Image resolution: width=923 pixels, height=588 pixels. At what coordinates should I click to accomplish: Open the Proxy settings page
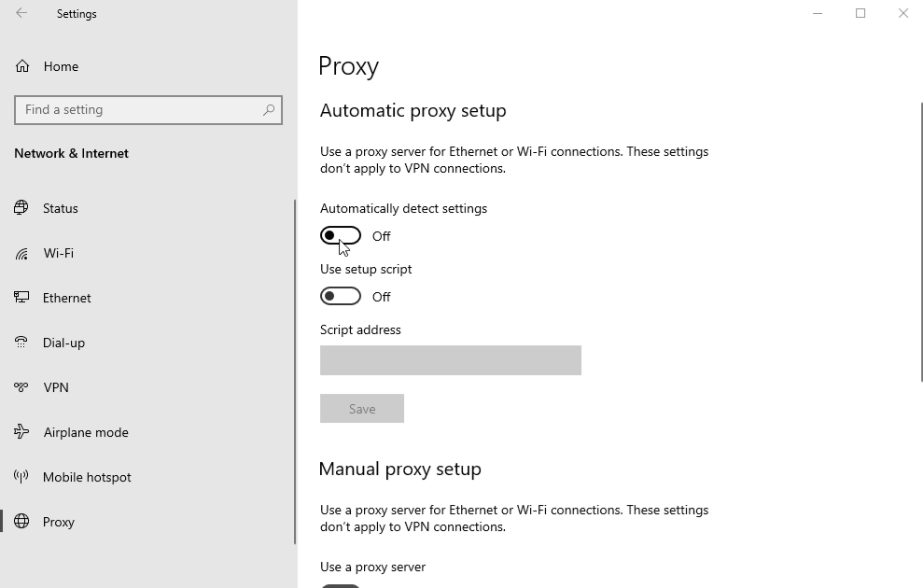click(x=58, y=522)
